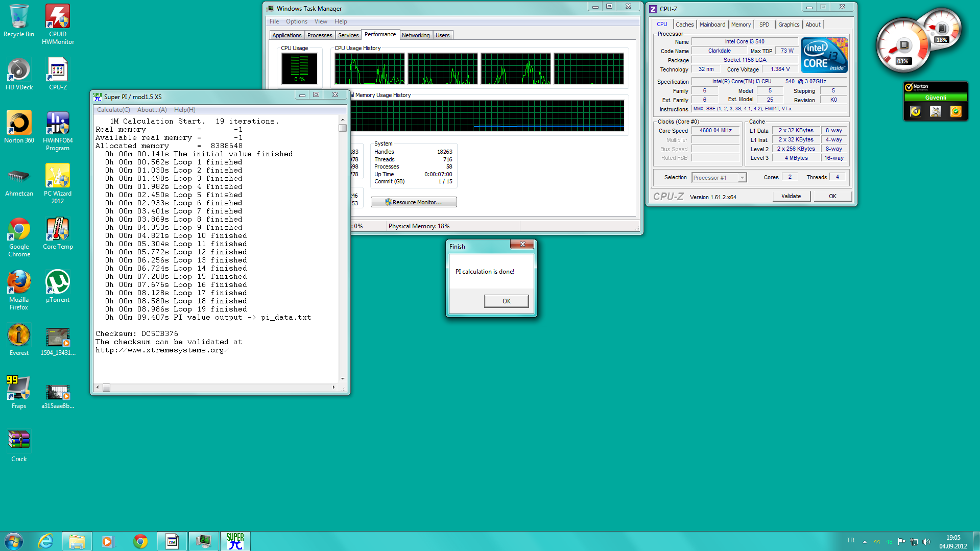
Task: Click the TR language indicator in the taskbar
Action: click(x=850, y=540)
